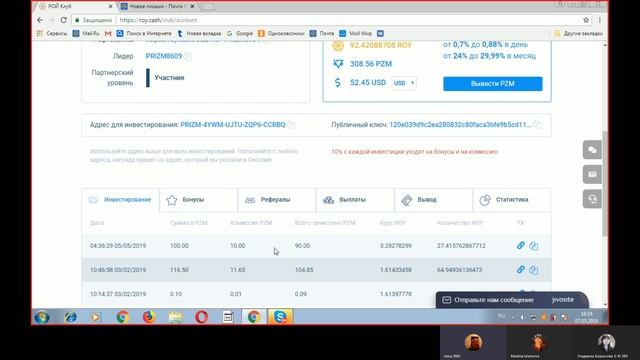Viewport: 640px width, 360px height.
Task: Open the Одноклассники bookmark
Action: tap(281, 33)
